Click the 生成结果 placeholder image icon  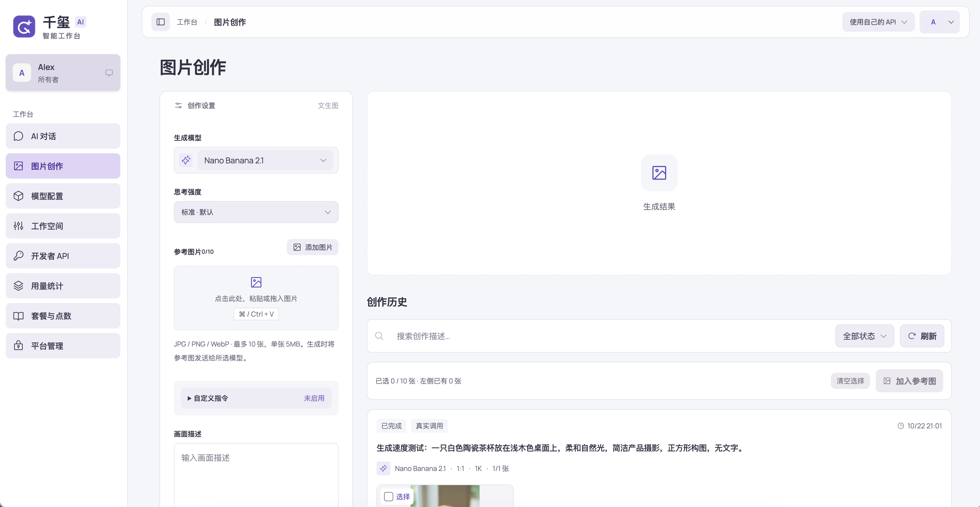click(x=659, y=173)
